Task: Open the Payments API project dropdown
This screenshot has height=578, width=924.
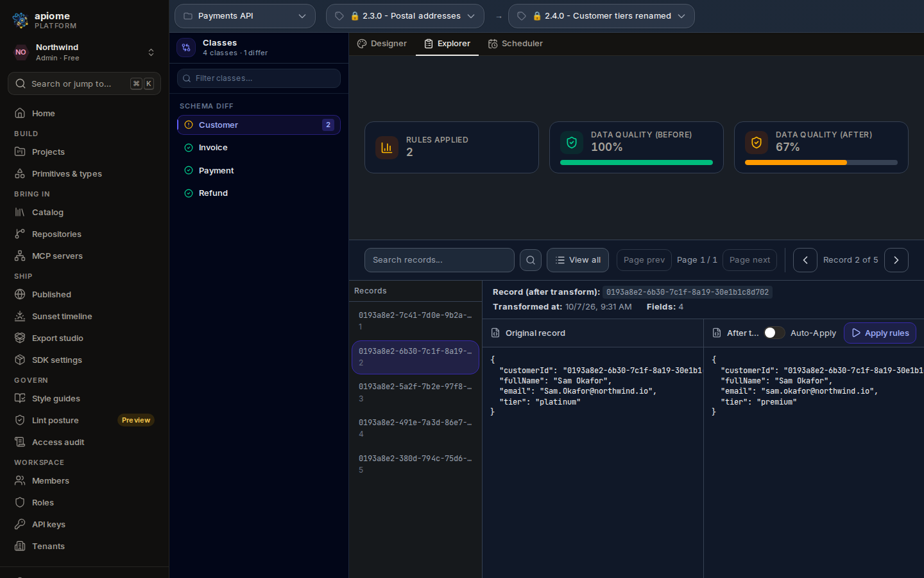Action: tap(245, 16)
